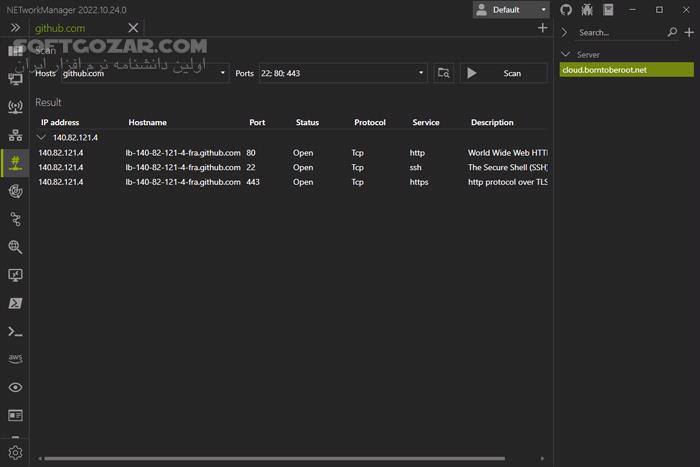Collapse the Server profile group
The width and height of the screenshot is (700, 467).
tap(566, 54)
